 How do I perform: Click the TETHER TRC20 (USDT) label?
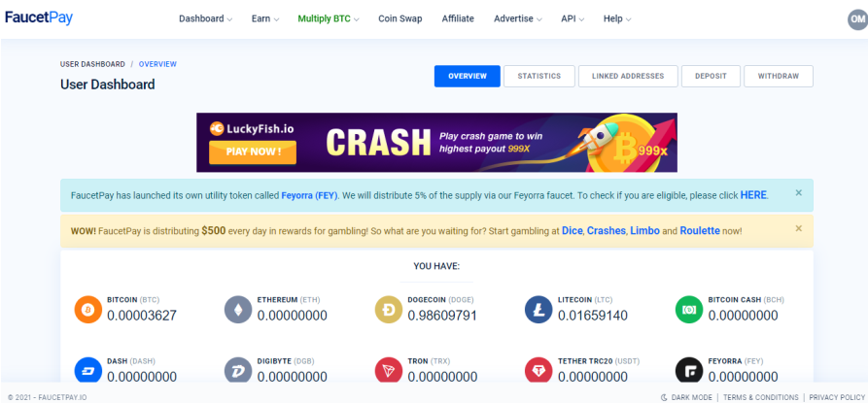pyautogui.click(x=599, y=361)
